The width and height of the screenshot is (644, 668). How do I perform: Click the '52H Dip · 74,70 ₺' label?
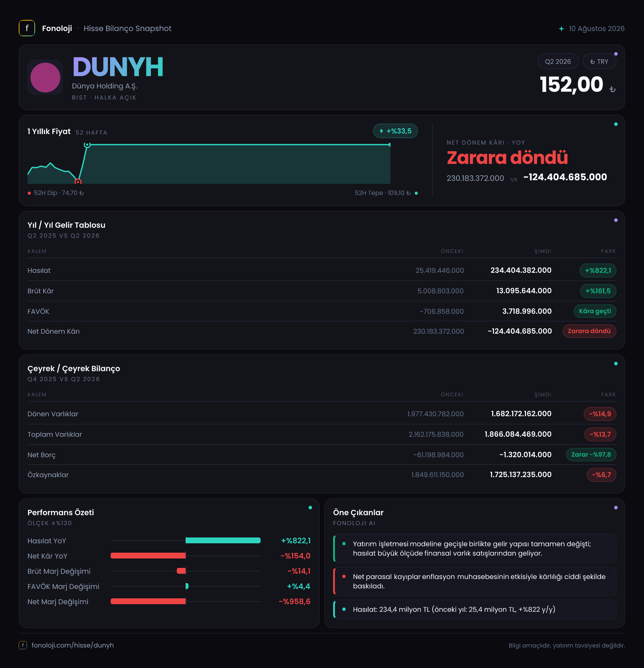click(x=59, y=193)
